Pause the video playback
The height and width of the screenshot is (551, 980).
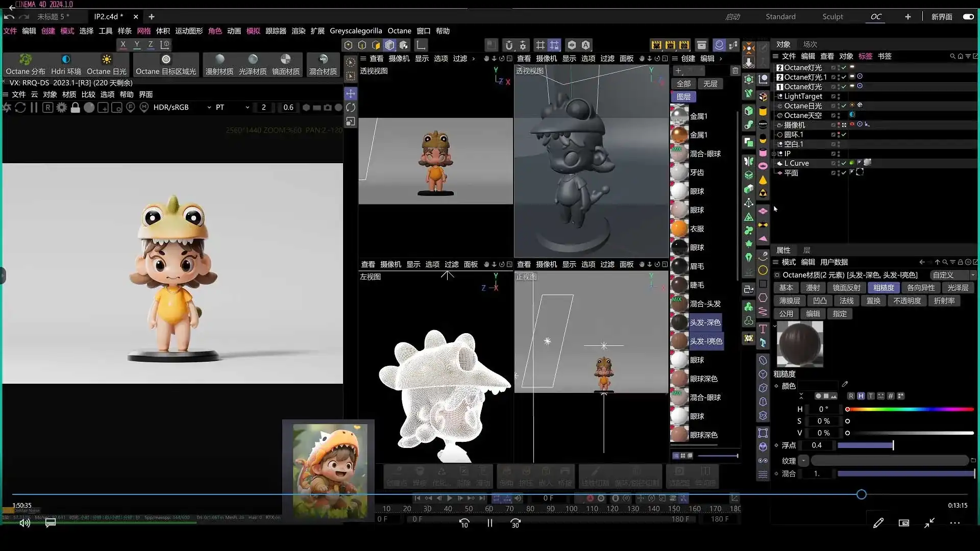tap(489, 523)
